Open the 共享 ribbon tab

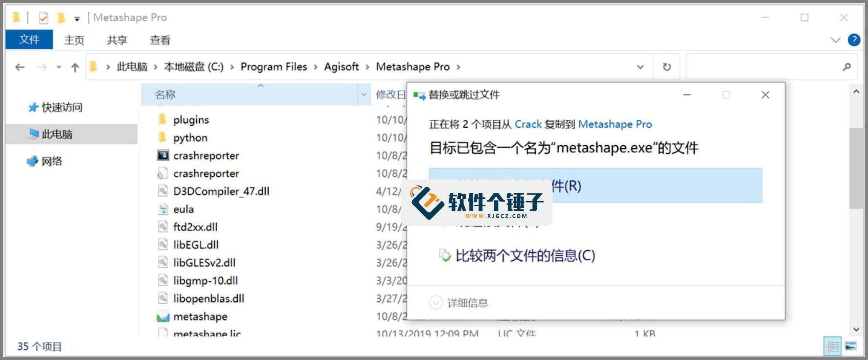click(117, 40)
